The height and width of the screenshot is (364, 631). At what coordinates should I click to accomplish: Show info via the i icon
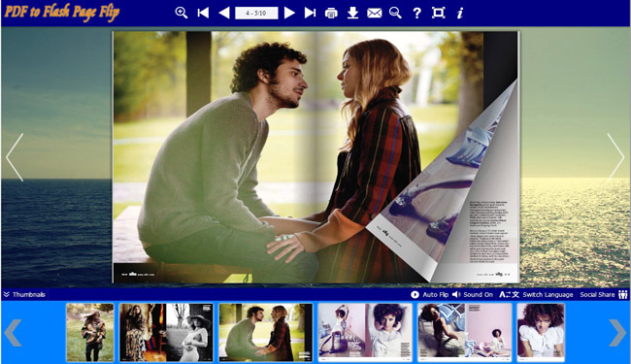(x=459, y=13)
